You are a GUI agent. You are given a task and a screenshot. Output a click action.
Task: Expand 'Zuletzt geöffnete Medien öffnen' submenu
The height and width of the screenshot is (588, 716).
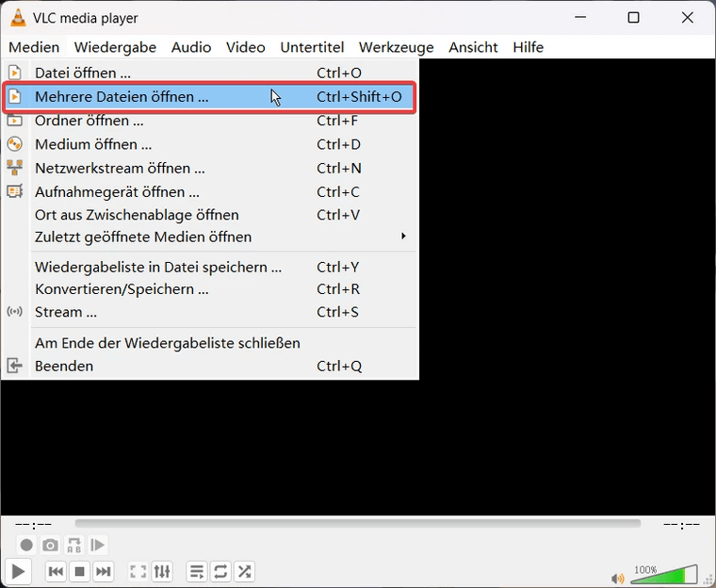coord(209,237)
